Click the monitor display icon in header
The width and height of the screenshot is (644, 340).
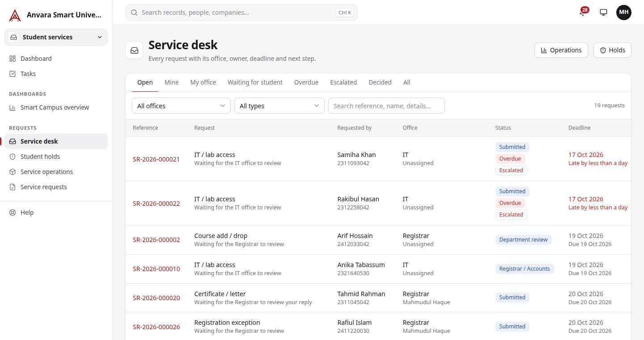(x=603, y=13)
